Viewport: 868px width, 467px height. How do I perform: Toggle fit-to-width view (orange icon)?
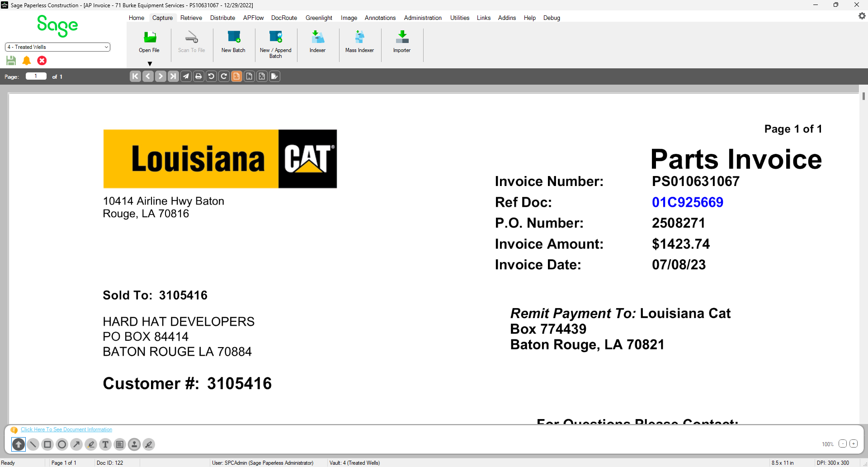[236, 76]
